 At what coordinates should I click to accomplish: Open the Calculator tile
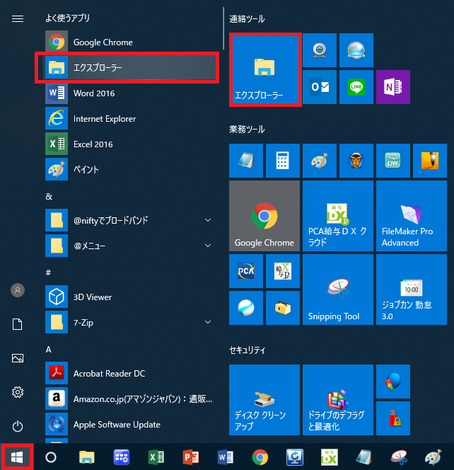click(x=283, y=161)
